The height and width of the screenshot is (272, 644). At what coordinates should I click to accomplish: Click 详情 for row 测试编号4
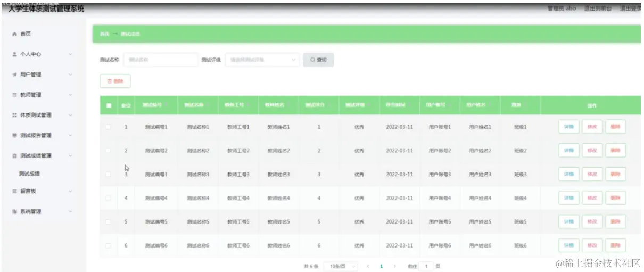point(569,198)
